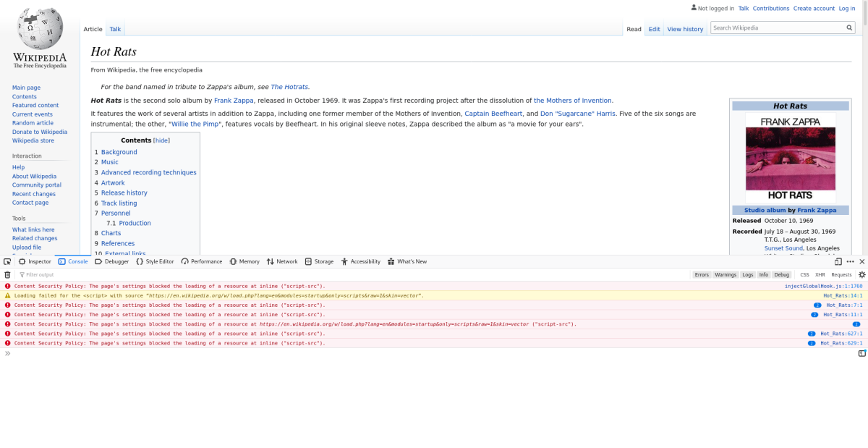Open the Storage tab
Image resolution: width=868 pixels, height=448 pixels.
(x=319, y=261)
